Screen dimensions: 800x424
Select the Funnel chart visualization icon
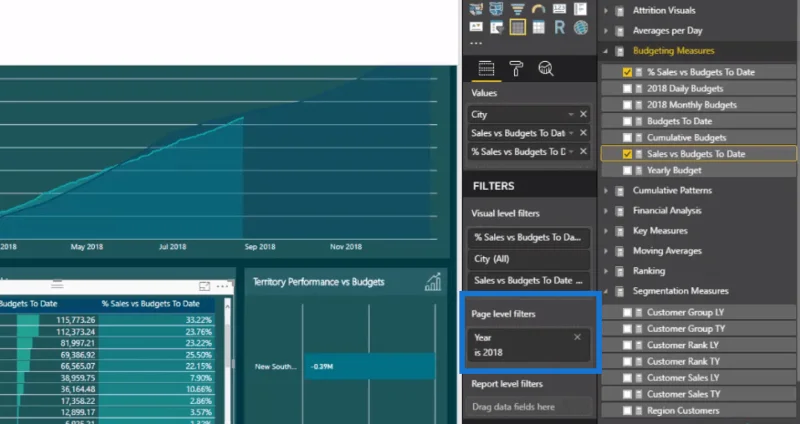(517, 9)
